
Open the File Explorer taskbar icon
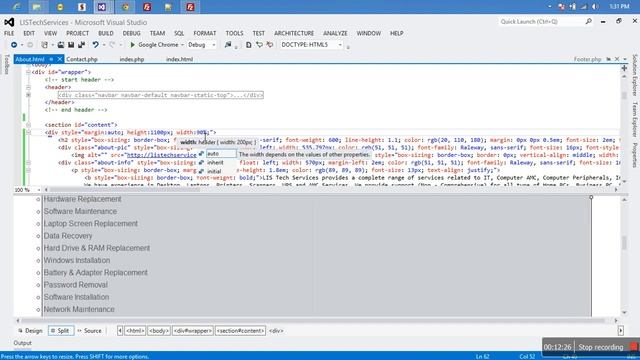click(37, 7)
